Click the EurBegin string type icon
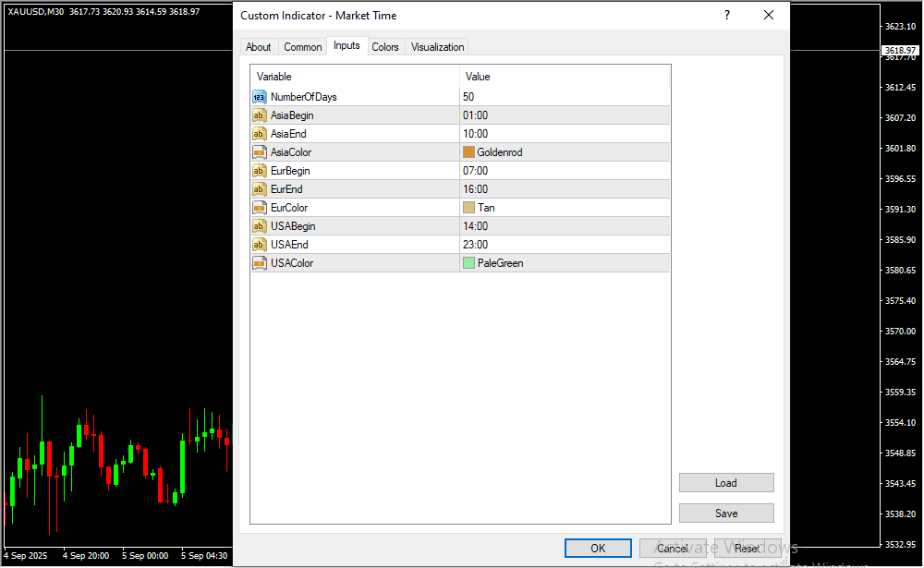This screenshot has height=568, width=924. pos(260,171)
